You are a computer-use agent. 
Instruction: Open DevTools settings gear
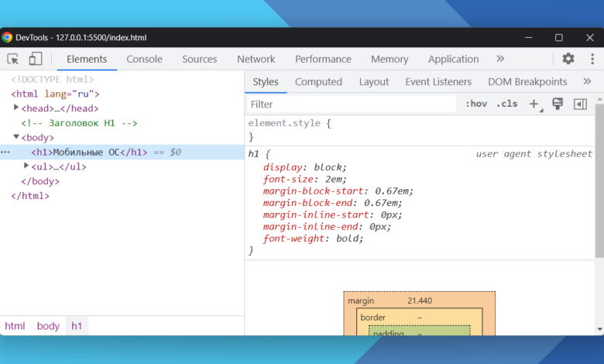[568, 59]
